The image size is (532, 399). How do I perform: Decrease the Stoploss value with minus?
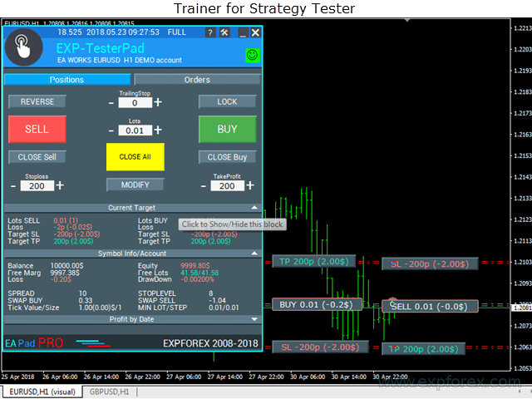click(x=13, y=186)
